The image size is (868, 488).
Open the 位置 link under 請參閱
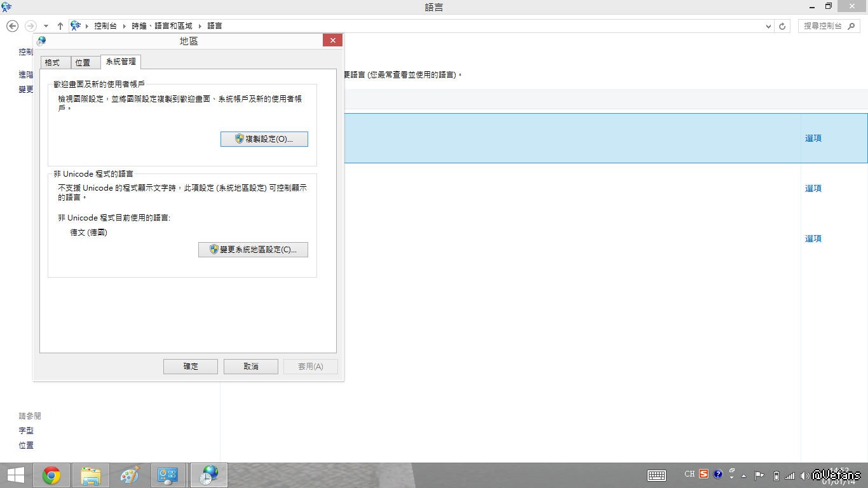[x=26, y=445]
